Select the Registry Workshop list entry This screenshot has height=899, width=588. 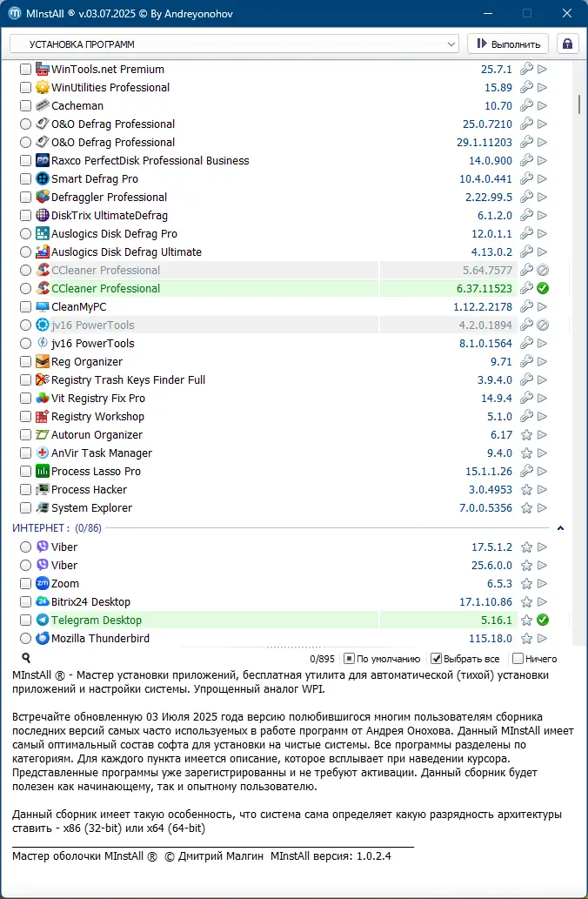coord(98,417)
